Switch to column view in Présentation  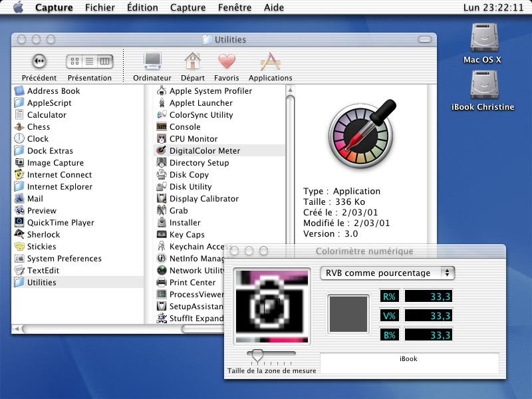pos(104,61)
